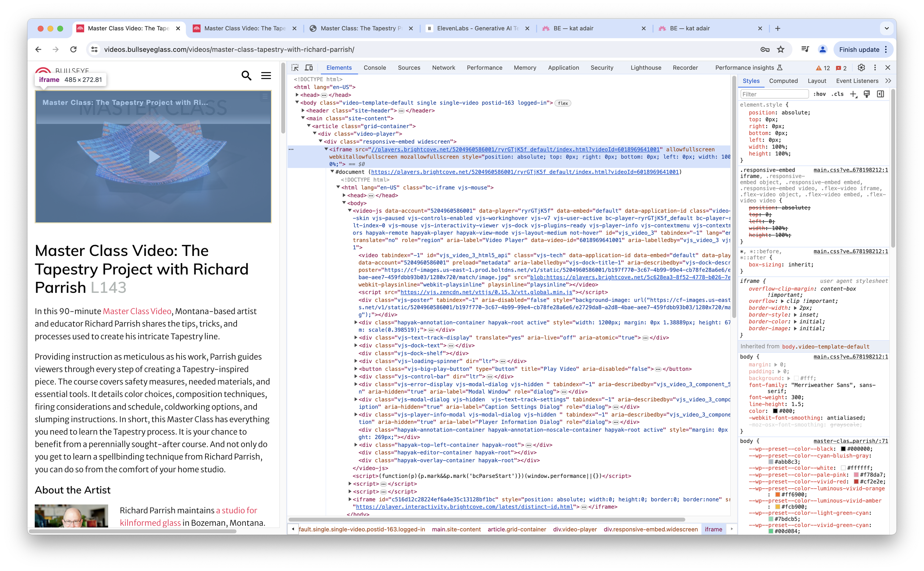This screenshot has width=924, height=571.
Task: Open the DevTools three-dot customize menu
Action: tap(874, 68)
